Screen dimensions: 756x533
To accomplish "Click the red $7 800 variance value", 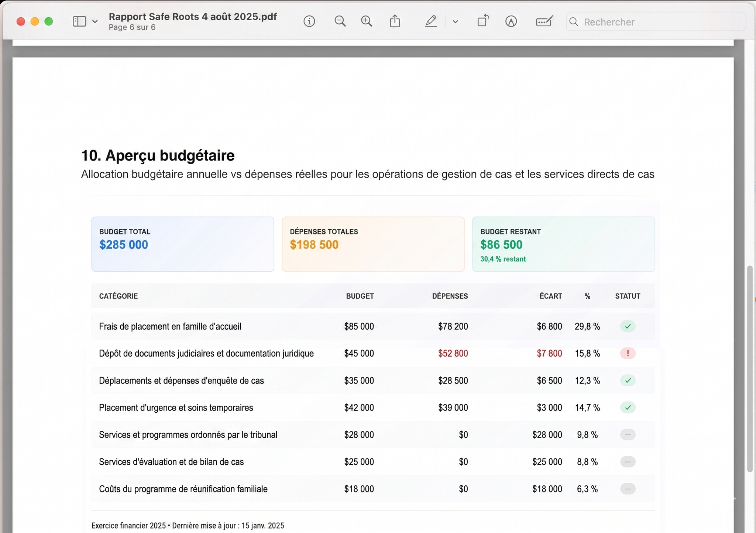I will 549,354.
